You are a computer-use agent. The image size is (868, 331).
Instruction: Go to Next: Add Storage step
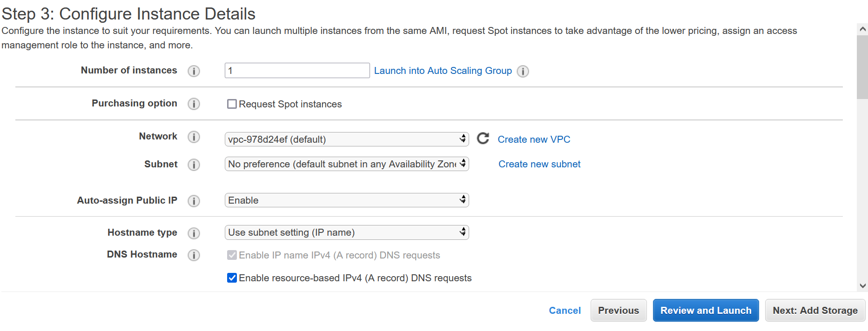coord(815,311)
